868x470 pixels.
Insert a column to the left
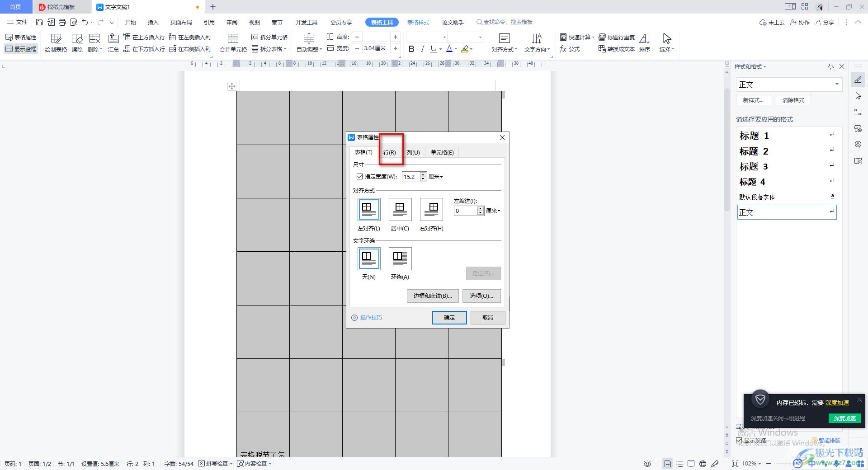pyautogui.click(x=190, y=37)
